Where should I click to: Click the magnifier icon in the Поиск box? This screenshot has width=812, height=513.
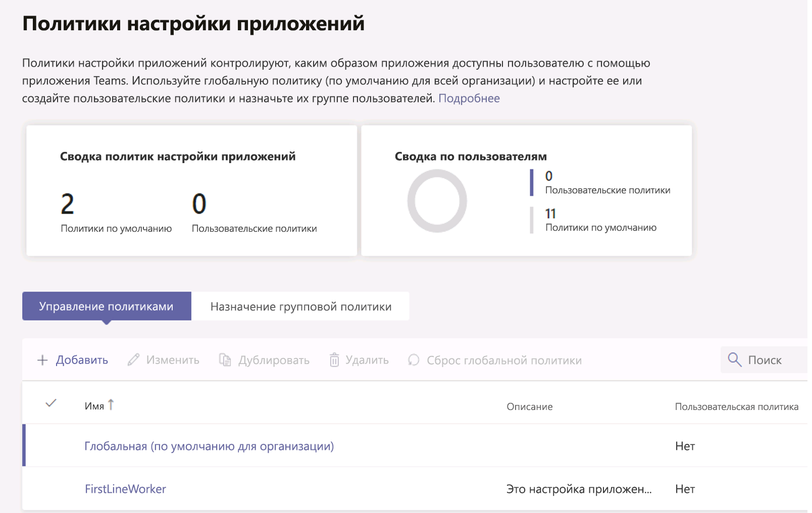click(735, 360)
